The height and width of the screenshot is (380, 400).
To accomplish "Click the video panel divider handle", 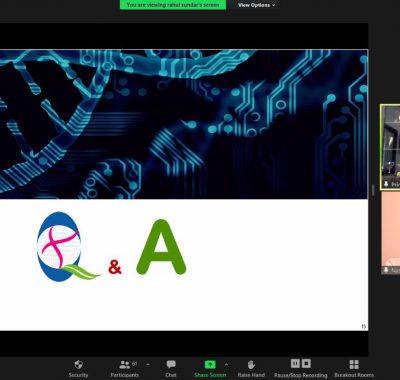I will 373,190.
